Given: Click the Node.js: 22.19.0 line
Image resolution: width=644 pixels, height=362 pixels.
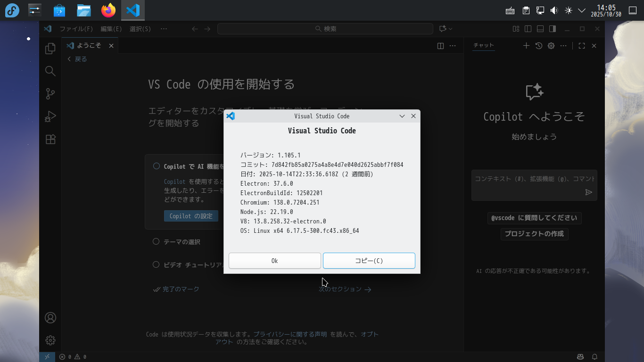Looking at the screenshot, I should 267,212.
